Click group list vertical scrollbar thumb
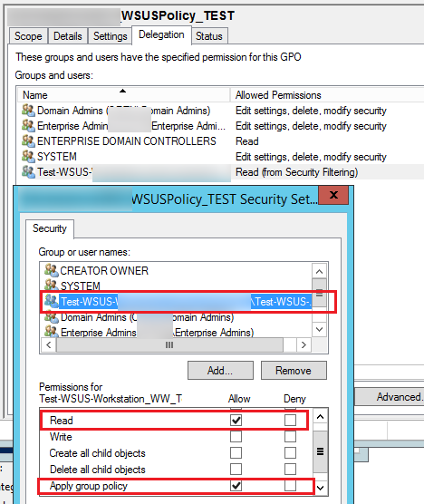This screenshot has width=424, height=504. (319, 293)
